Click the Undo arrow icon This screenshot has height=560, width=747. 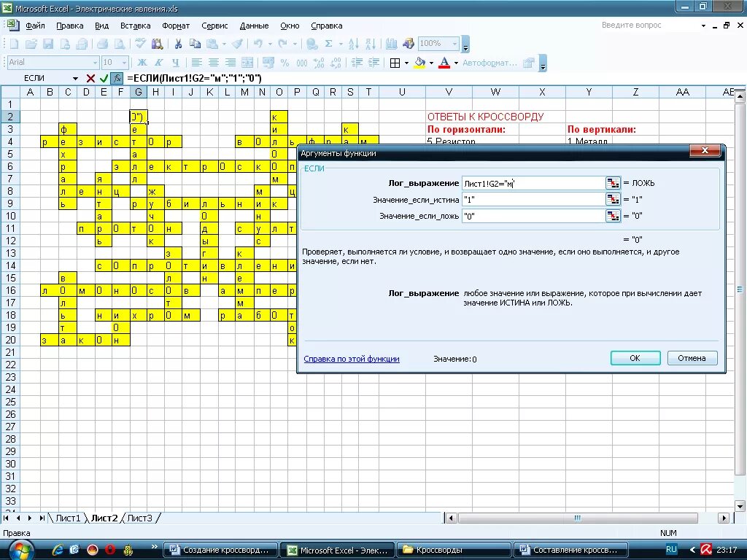coord(258,44)
